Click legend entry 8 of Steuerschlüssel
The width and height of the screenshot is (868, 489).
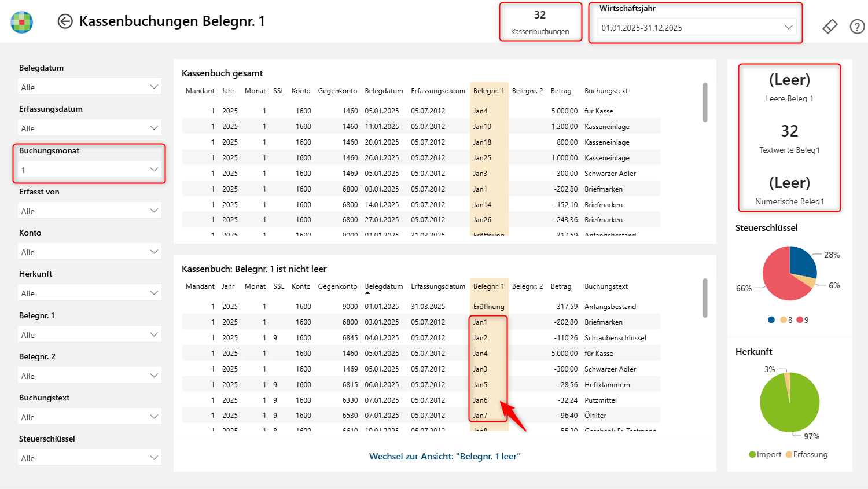(786, 320)
